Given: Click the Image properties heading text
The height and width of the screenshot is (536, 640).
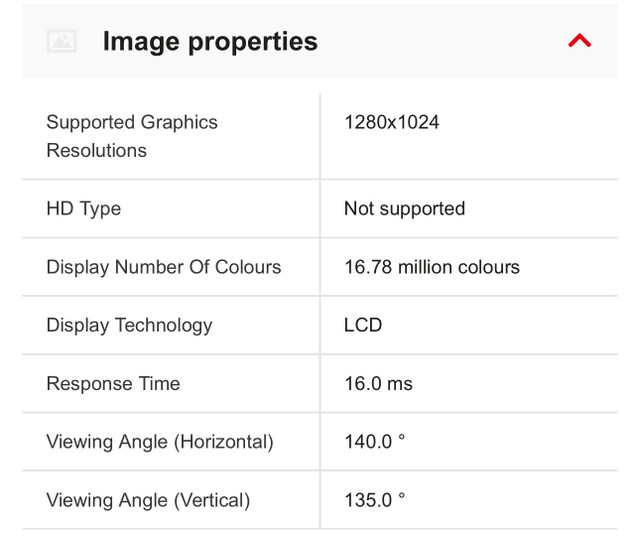Looking at the screenshot, I should point(210,41).
